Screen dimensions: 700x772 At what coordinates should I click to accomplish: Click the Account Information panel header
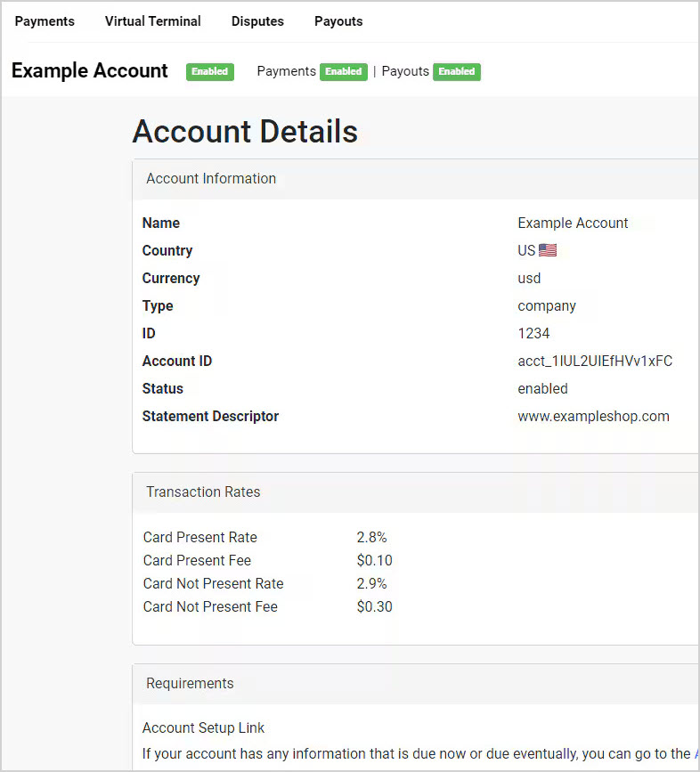coord(211,179)
